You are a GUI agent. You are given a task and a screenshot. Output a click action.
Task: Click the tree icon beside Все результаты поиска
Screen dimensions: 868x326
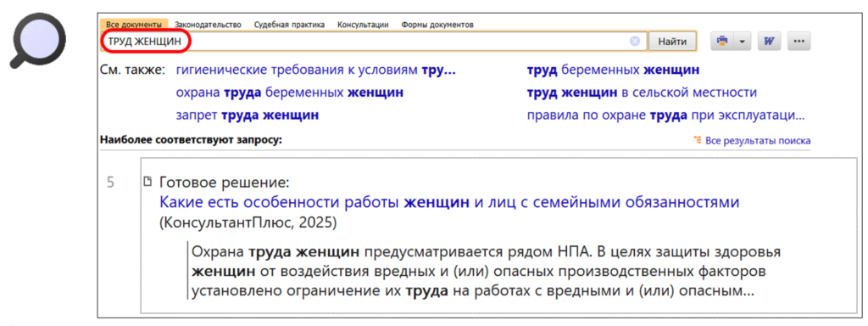(698, 140)
